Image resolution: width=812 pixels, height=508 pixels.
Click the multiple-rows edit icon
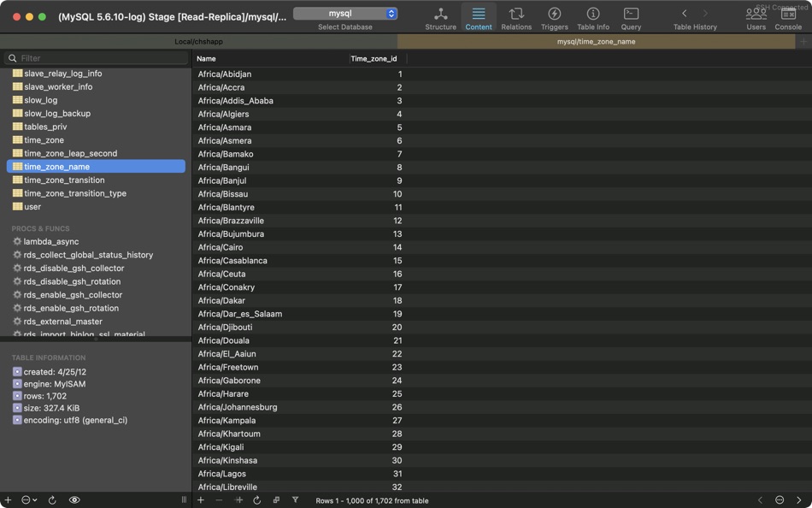[x=276, y=500]
